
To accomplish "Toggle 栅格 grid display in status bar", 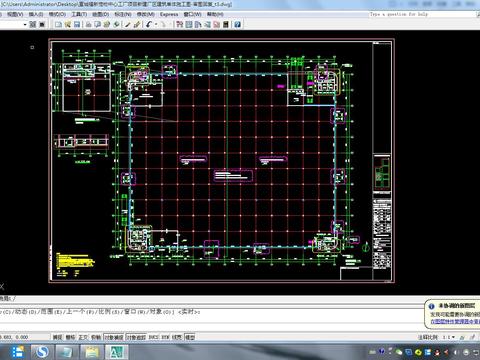I will [x=70, y=337].
